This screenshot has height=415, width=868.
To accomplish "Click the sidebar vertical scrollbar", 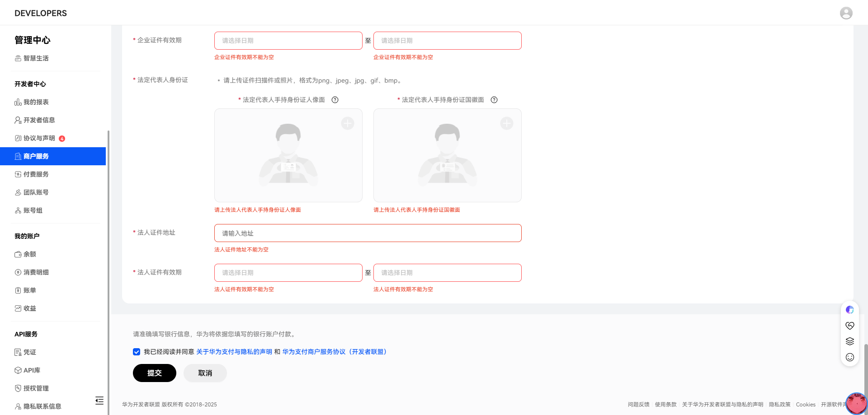I will click(108, 271).
